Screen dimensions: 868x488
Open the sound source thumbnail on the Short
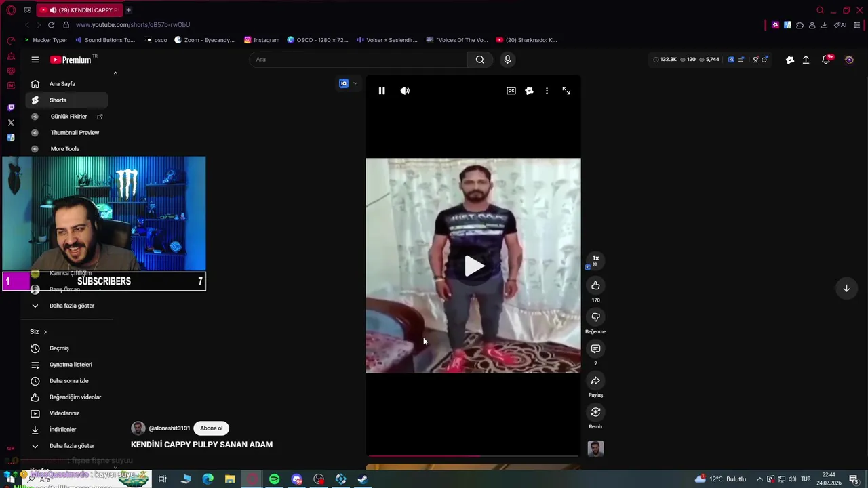pos(595,449)
